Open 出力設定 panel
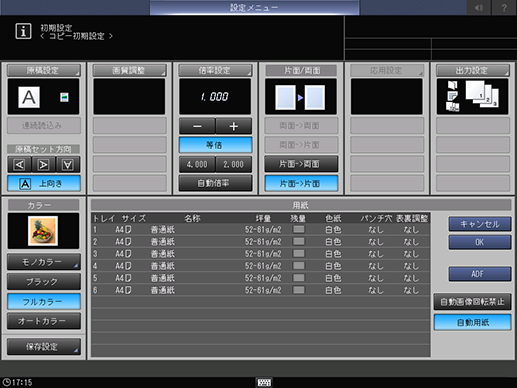 [473, 70]
